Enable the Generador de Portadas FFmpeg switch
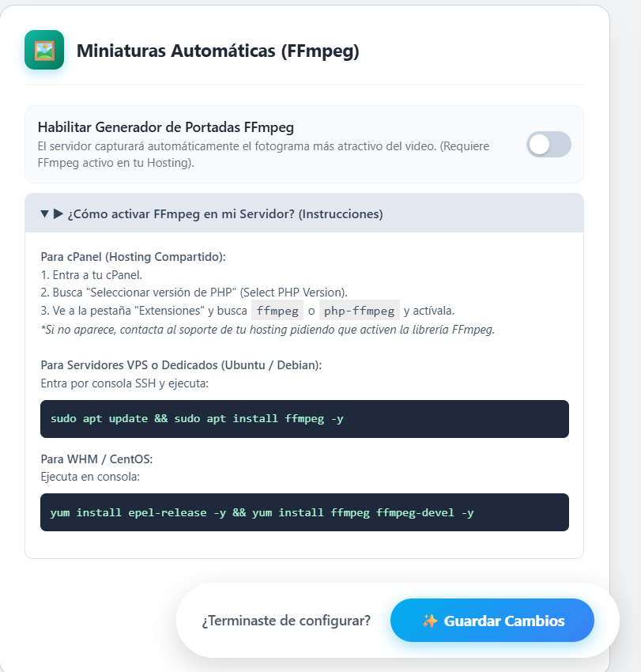Screen dimensions: 641x672 pos(549,144)
